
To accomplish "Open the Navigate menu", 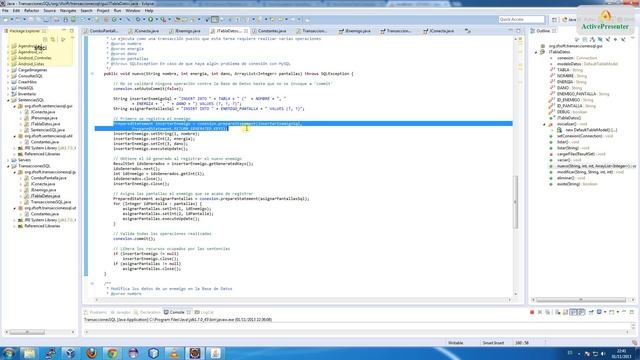I will 68,11.
